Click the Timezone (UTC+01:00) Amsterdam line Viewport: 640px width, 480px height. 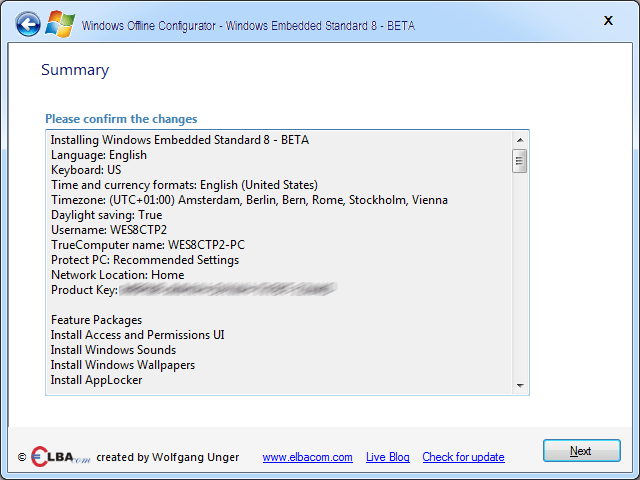point(249,200)
